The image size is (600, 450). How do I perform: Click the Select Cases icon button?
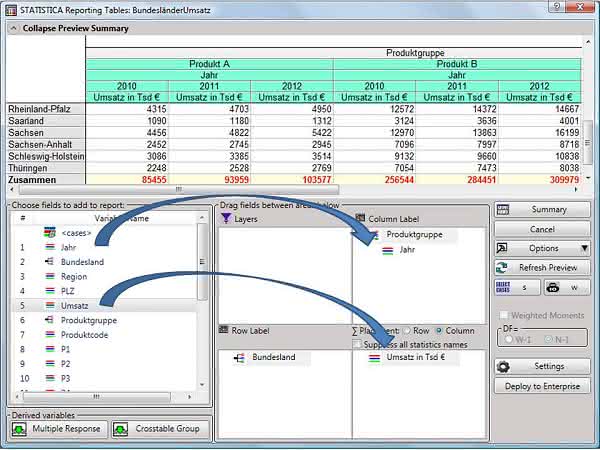(517, 287)
